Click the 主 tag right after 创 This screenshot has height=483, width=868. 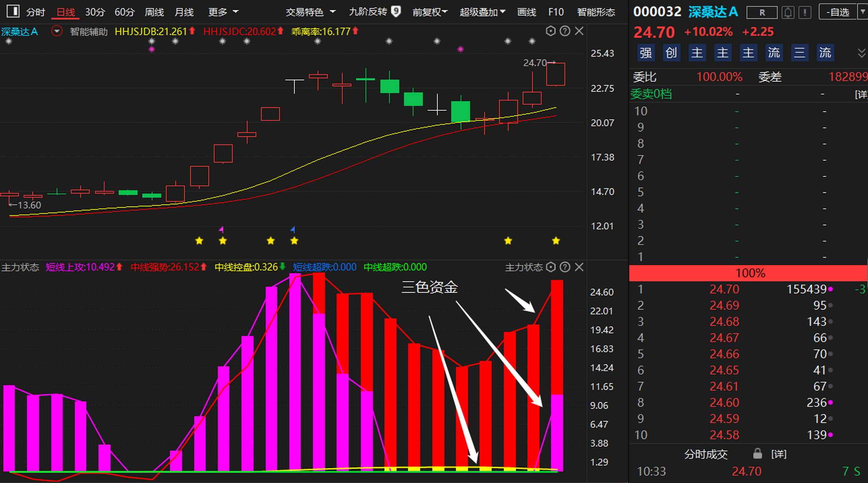pyautogui.click(x=697, y=52)
